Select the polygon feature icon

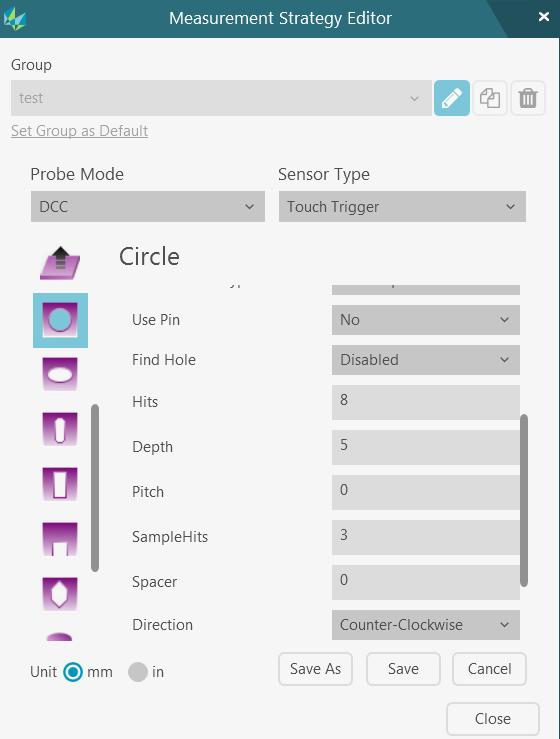pyautogui.click(x=60, y=594)
